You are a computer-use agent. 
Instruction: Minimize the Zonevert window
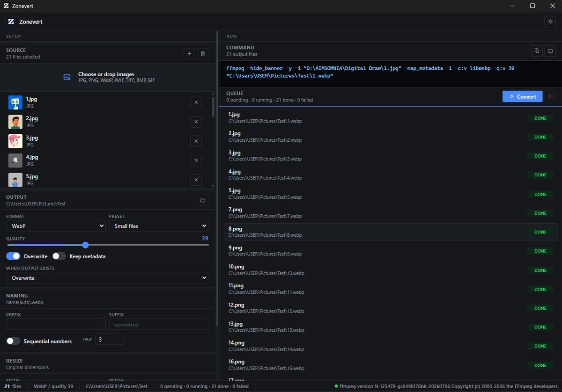click(x=512, y=6)
